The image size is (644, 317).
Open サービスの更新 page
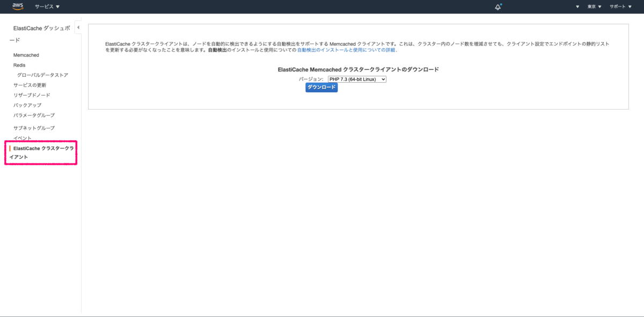tap(30, 85)
